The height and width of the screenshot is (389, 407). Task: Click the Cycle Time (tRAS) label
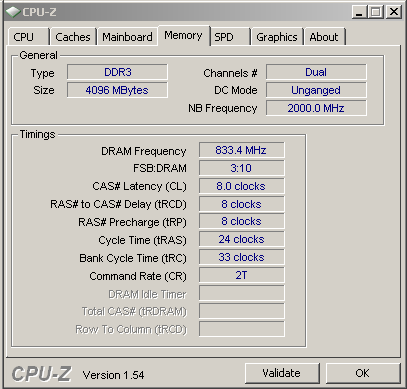point(142,240)
